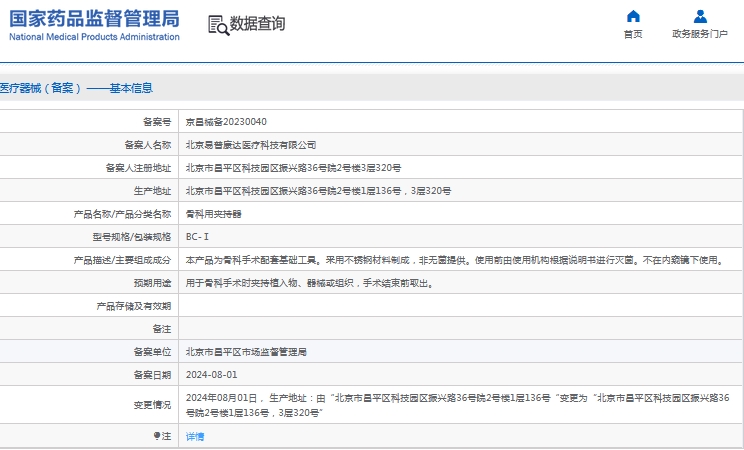Select the 备案人名称 label

point(148,145)
